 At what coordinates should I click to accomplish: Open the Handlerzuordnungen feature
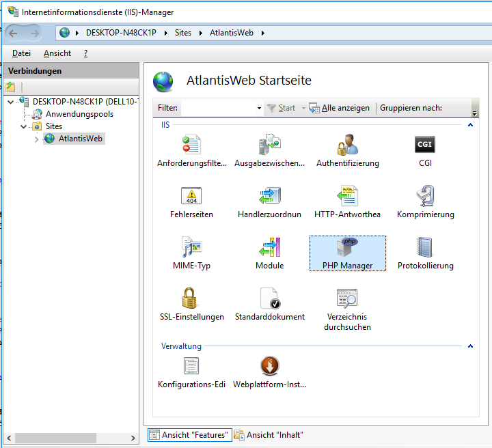[269, 201]
